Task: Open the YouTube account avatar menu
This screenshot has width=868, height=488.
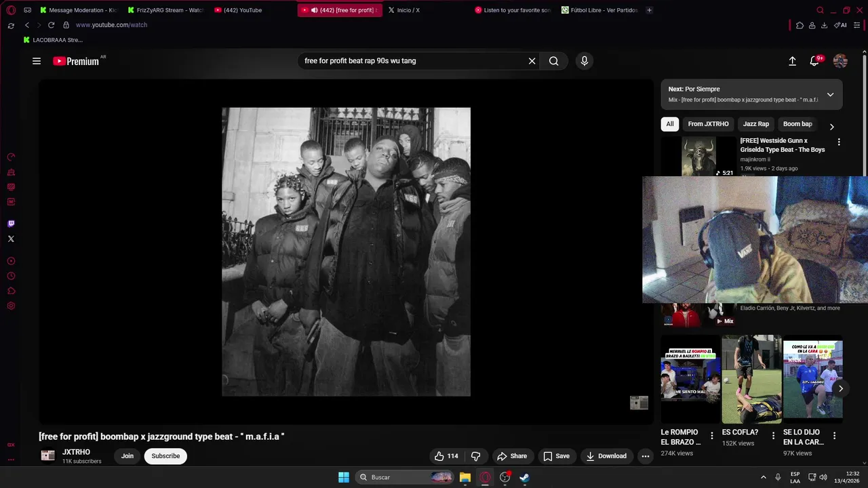Action: pyautogui.click(x=840, y=61)
